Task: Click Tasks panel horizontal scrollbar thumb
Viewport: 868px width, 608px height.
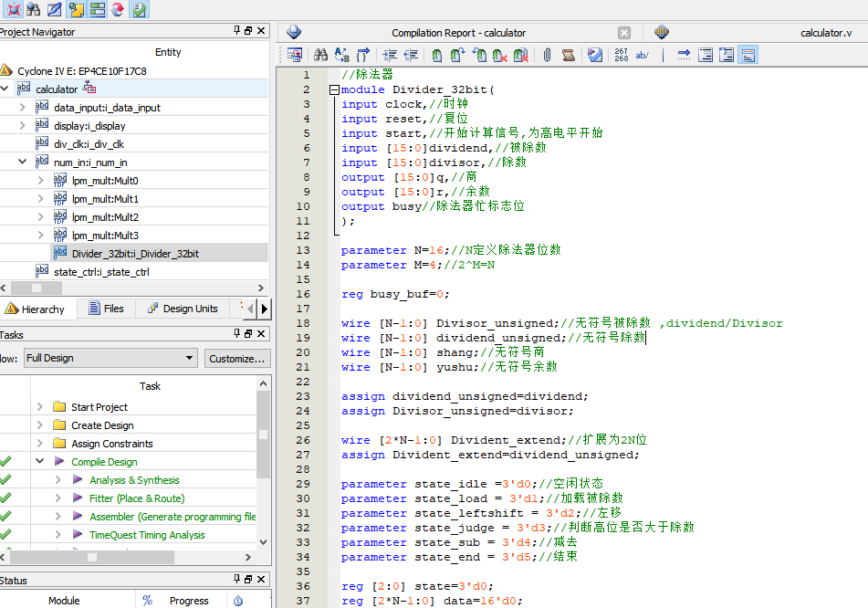Action: click(x=92, y=557)
